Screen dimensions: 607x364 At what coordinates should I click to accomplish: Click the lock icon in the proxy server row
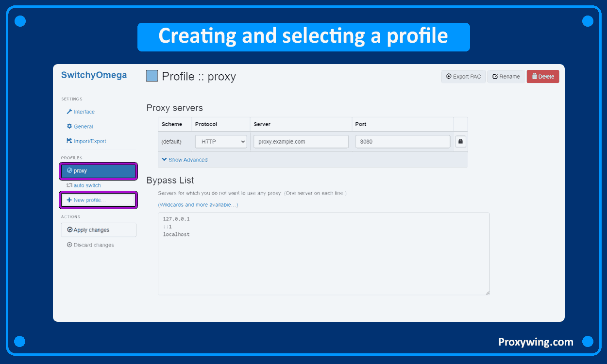[x=460, y=141]
